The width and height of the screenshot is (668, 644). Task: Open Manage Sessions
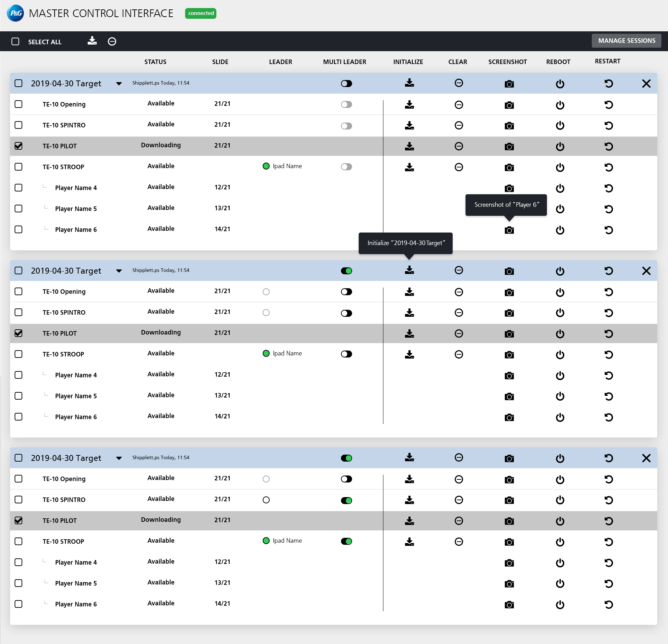[x=626, y=41]
